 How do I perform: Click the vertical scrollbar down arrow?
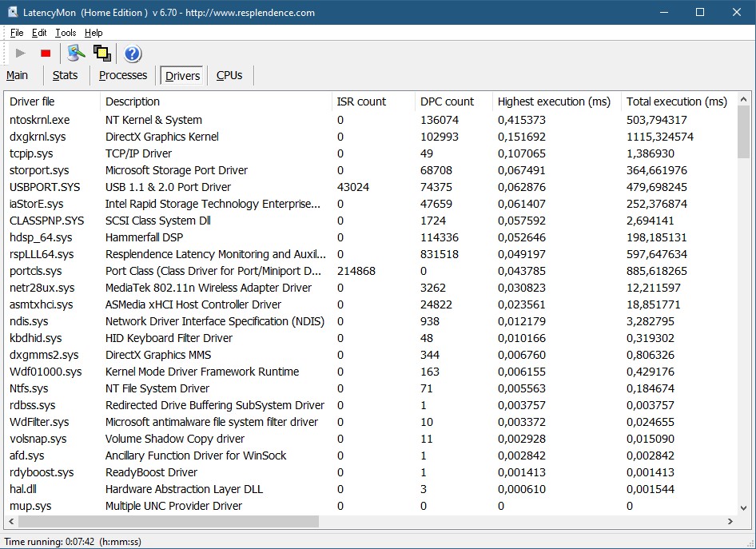(x=743, y=507)
